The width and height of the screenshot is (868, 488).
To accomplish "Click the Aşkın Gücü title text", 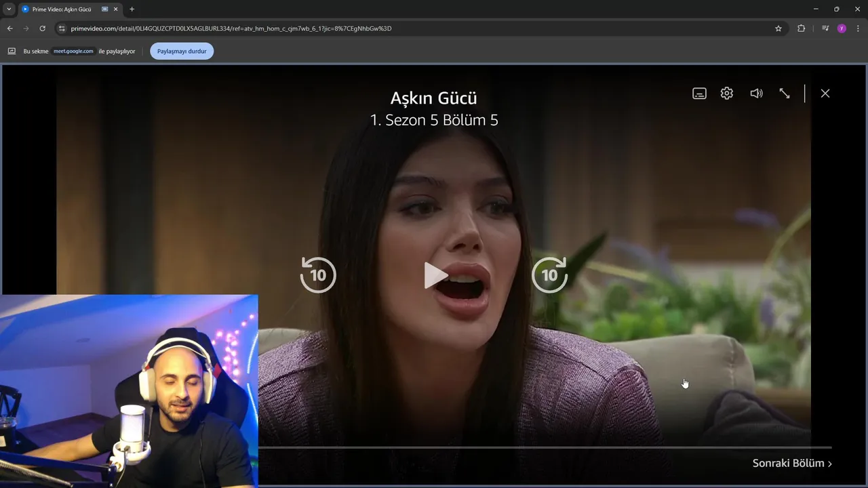I will pyautogui.click(x=434, y=98).
